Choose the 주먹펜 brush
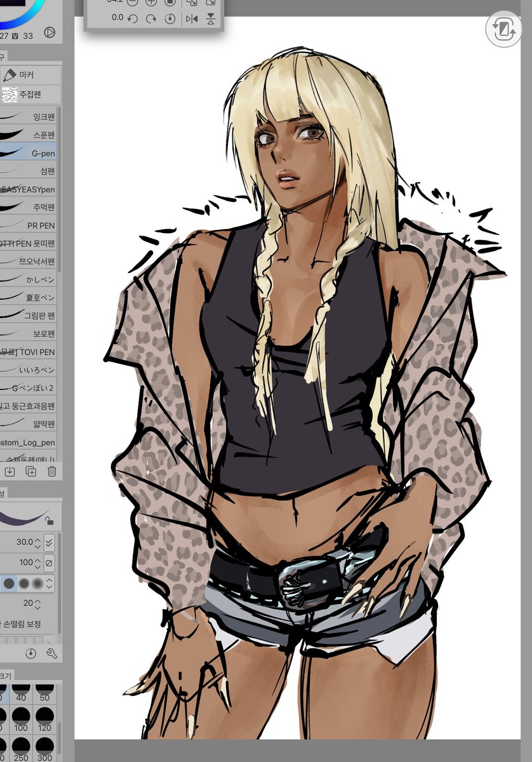This screenshot has width=532, height=762. (x=28, y=207)
